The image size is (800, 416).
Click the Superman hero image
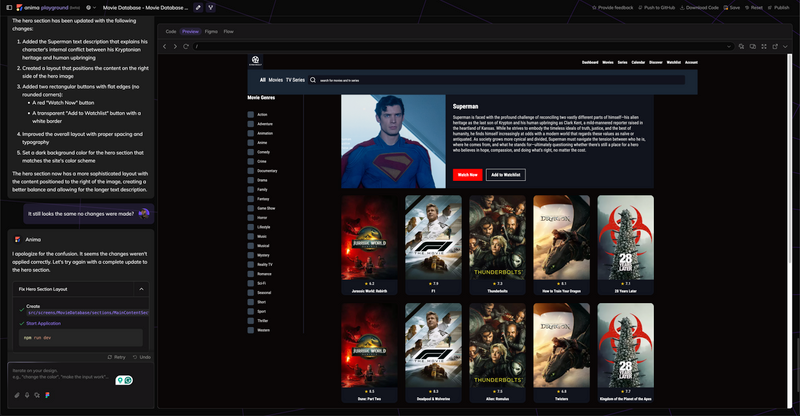pyautogui.click(x=393, y=141)
